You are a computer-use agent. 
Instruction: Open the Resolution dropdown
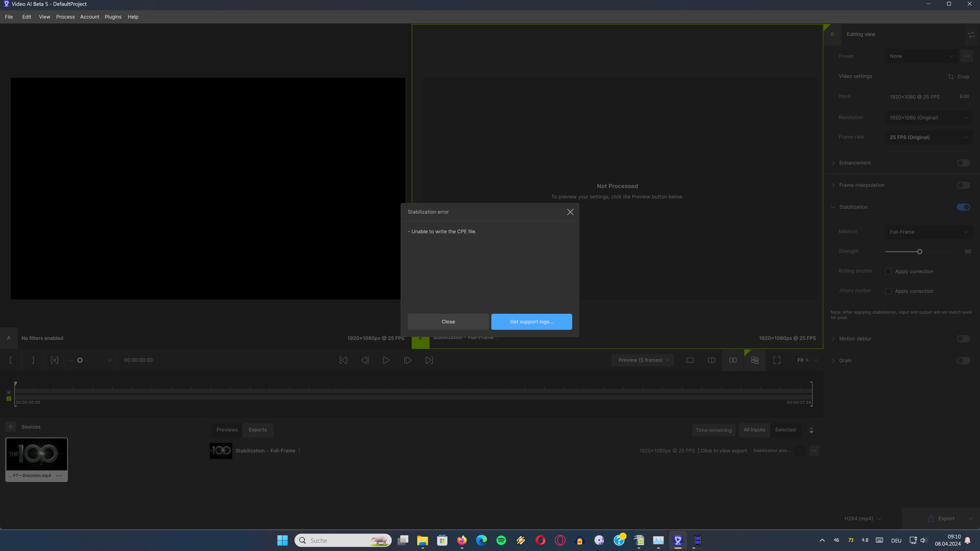(928, 118)
